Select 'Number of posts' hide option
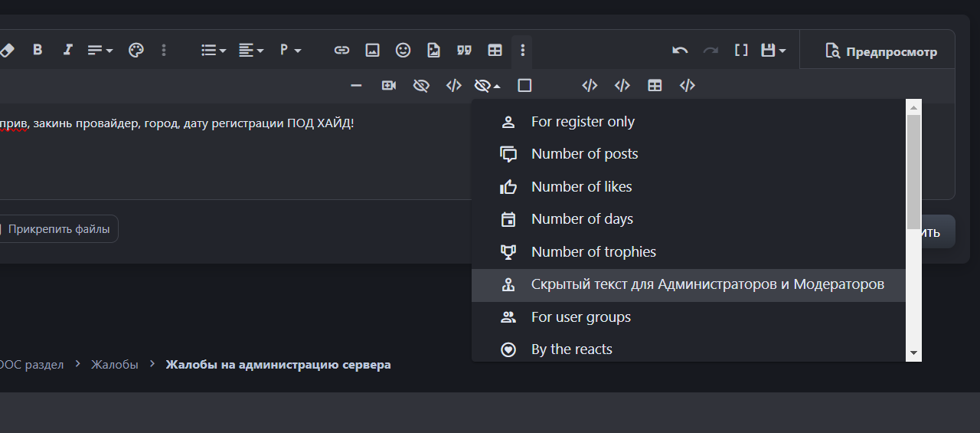This screenshot has height=433, width=980. [x=584, y=154]
